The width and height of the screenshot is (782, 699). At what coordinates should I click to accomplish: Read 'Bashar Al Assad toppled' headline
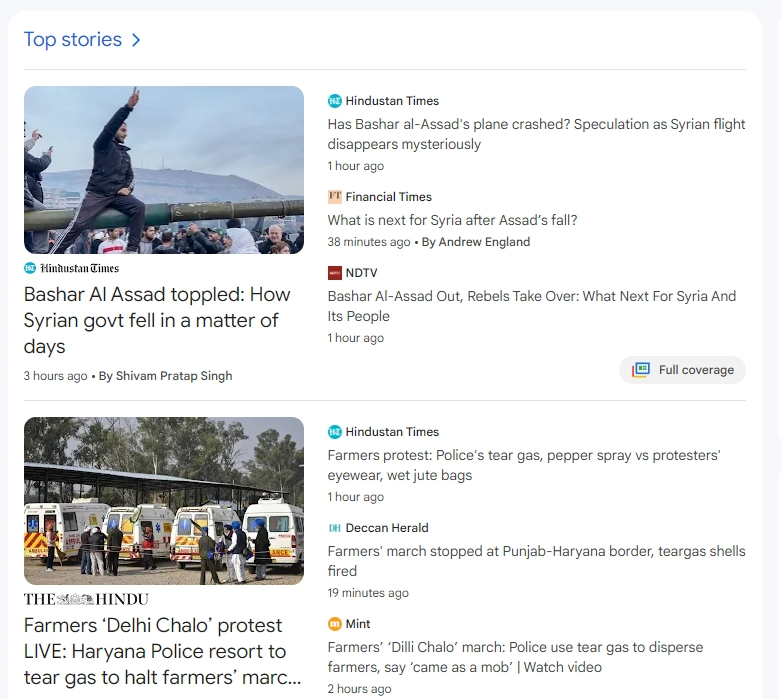pos(157,320)
